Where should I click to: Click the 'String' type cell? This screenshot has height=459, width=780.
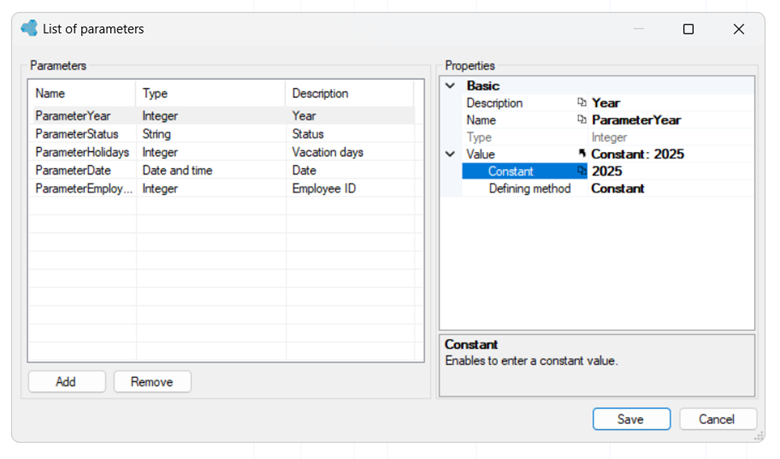coord(156,134)
